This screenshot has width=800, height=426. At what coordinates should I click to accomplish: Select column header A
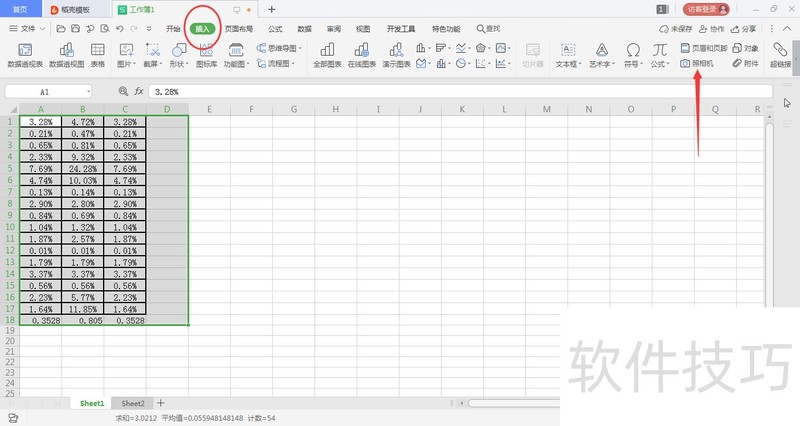pyautogui.click(x=41, y=109)
